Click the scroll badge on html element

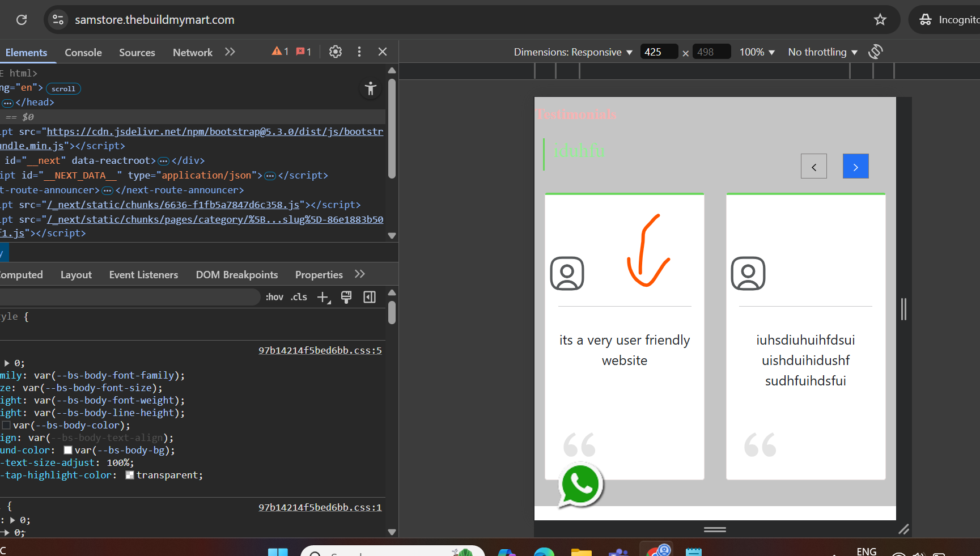coord(63,89)
